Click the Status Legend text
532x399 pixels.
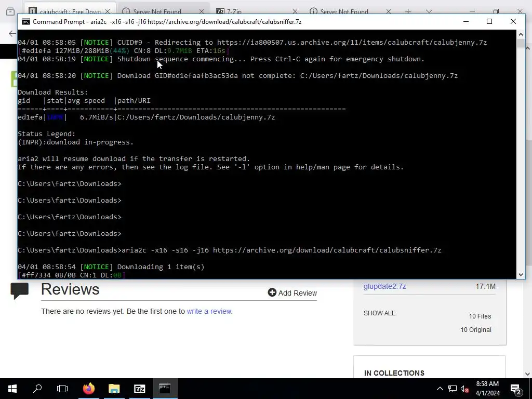pos(46,134)
